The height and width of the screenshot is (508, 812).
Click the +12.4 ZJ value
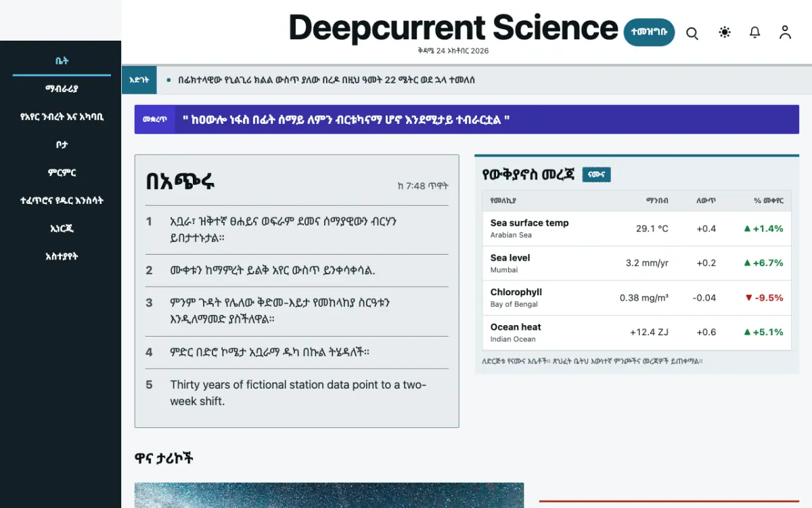[x=649, y=333]
